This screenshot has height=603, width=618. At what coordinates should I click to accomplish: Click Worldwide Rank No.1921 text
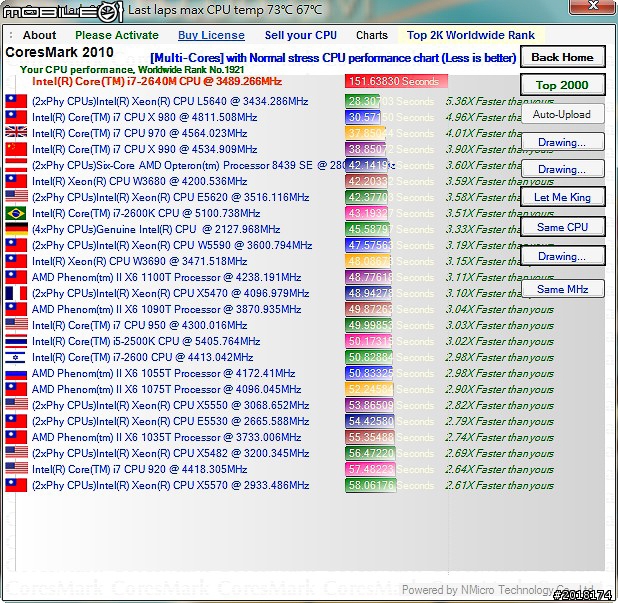coord(191,70)
